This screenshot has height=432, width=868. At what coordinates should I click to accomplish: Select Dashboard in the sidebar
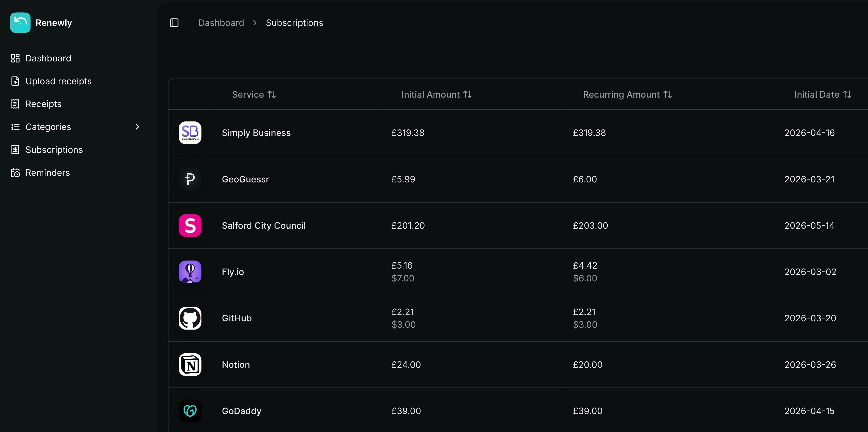pos(48,58)
